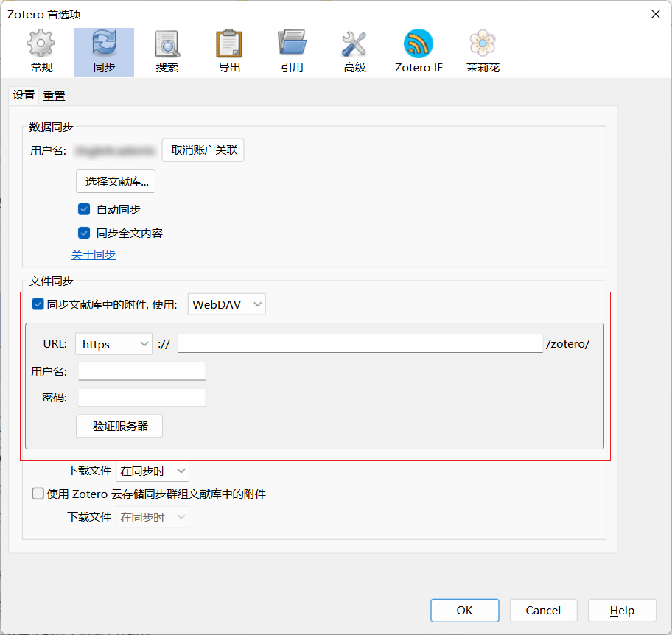Open the Zotero IF plugin pane
Viewport: 672px width, 635px height.
tap(419, 52)
